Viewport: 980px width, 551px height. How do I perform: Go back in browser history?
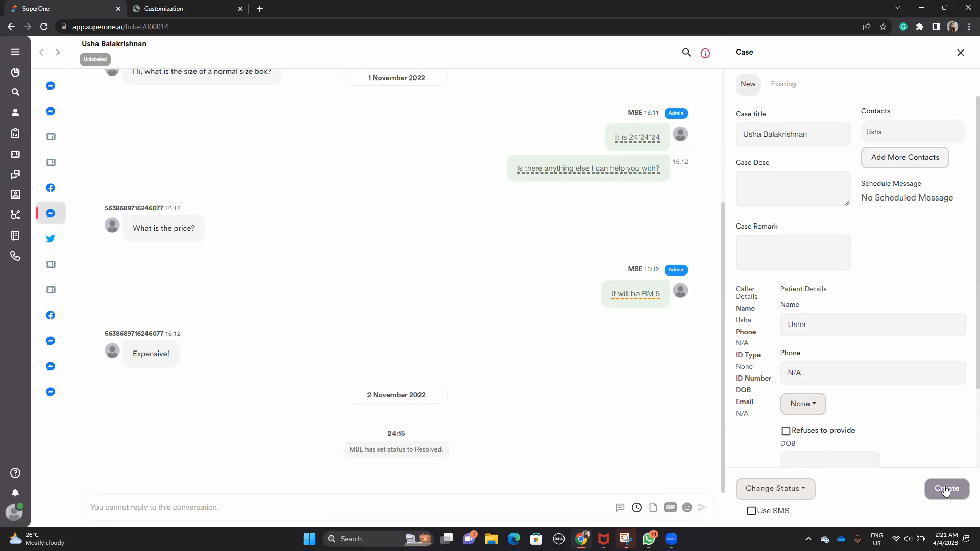click(11, 27)
